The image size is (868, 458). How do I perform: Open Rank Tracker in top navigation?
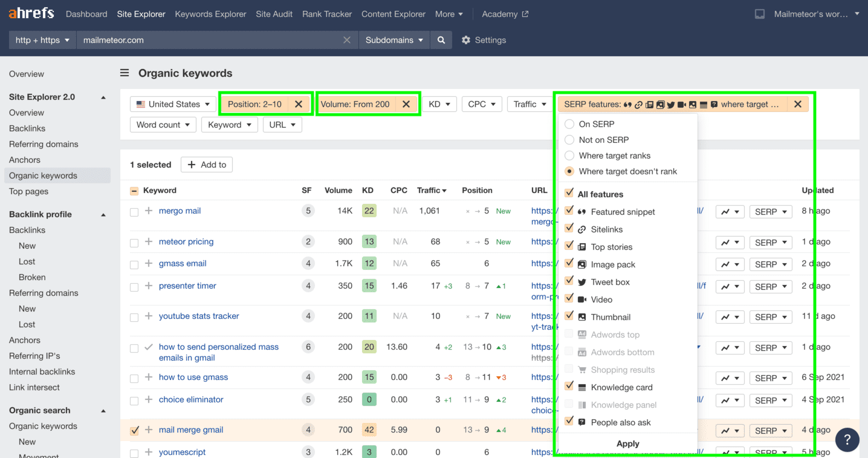pos(327,14)
